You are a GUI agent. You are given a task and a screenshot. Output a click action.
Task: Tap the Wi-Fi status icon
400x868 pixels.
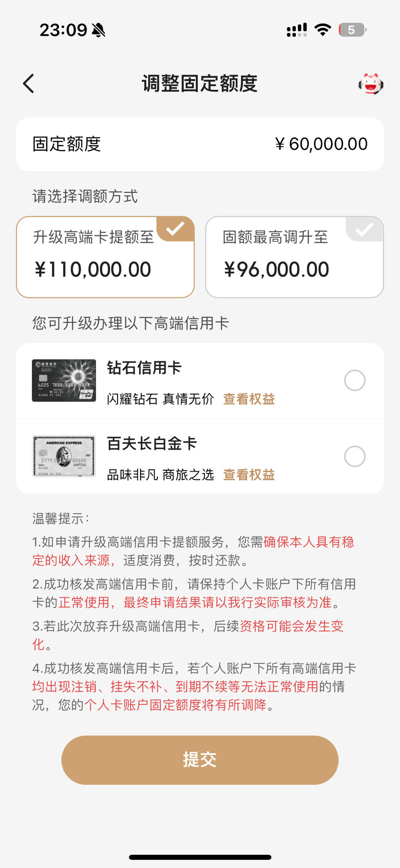click(x=323, y=30)
